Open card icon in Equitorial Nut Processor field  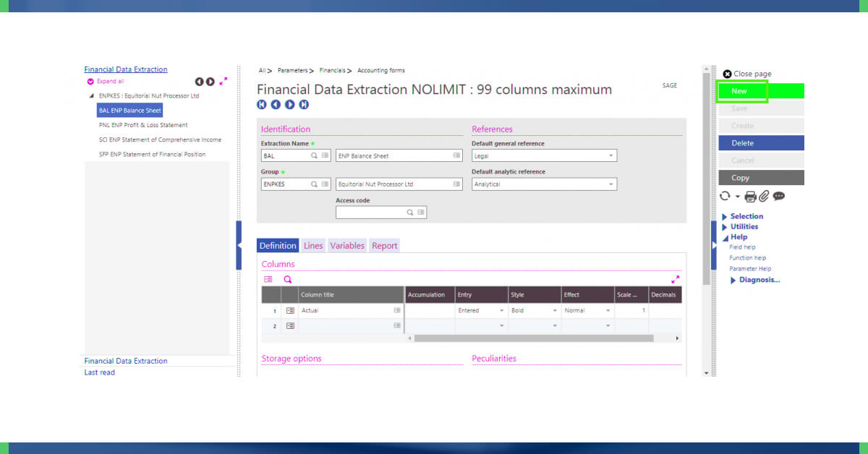[456, 184]
